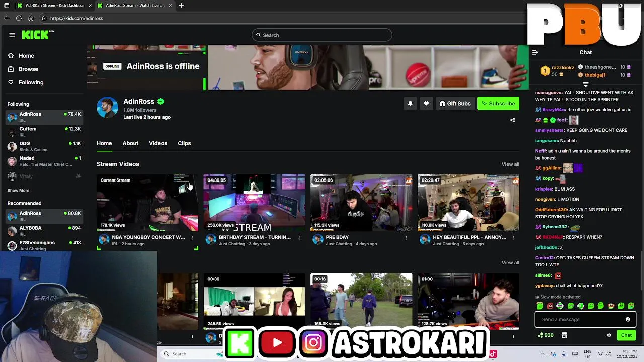Viewport: 644px width, 362px height.
Task: Open the 00:16 clip thumbnail
Action: click(x=361, y=301)
